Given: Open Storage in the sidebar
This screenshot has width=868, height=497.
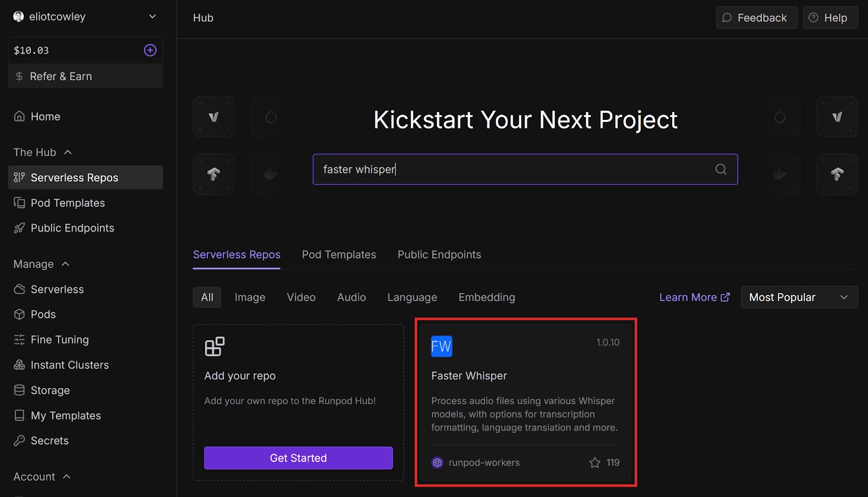Looking at the screenshot, I should pos(85,390).
